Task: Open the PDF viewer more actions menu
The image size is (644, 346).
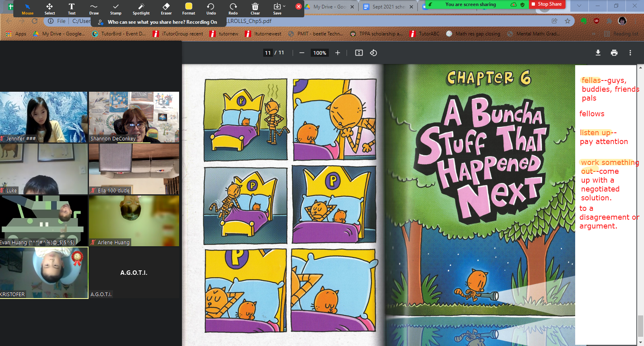Action: tap(630, 53)
